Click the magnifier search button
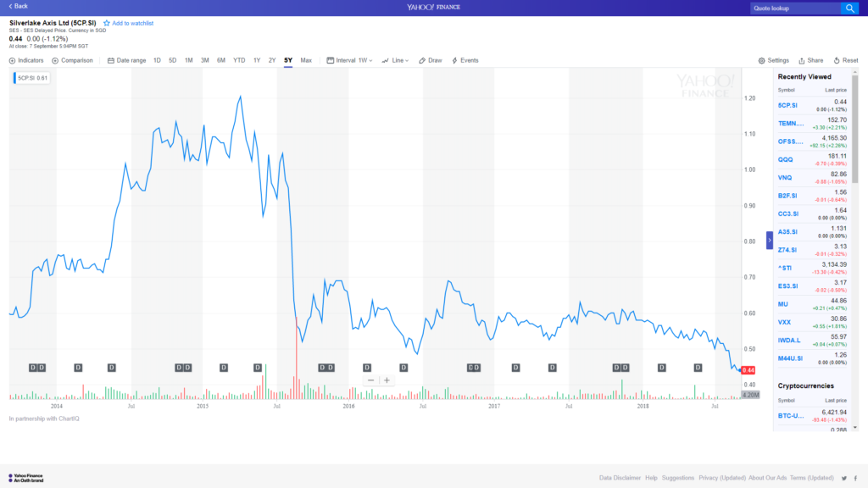 849,8
